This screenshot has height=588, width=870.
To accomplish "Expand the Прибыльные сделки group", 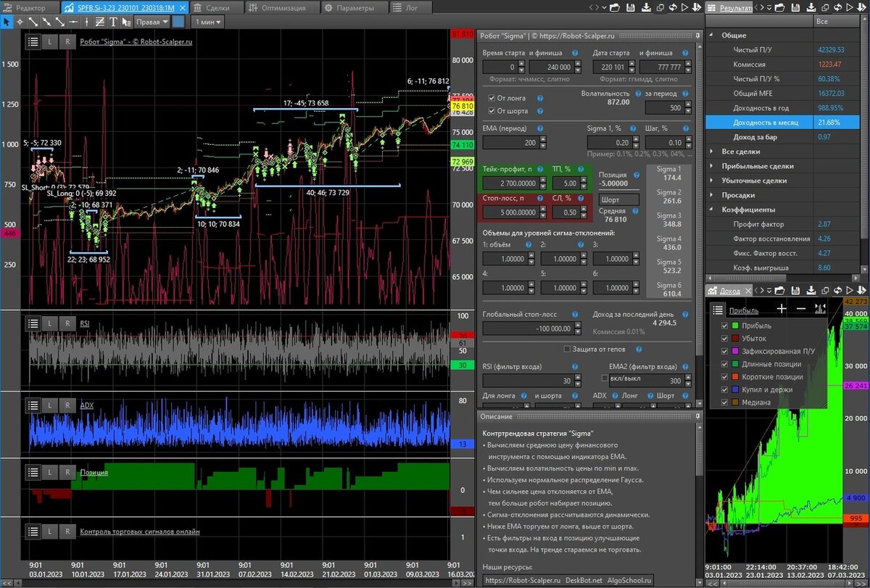I will click(711, 166).
